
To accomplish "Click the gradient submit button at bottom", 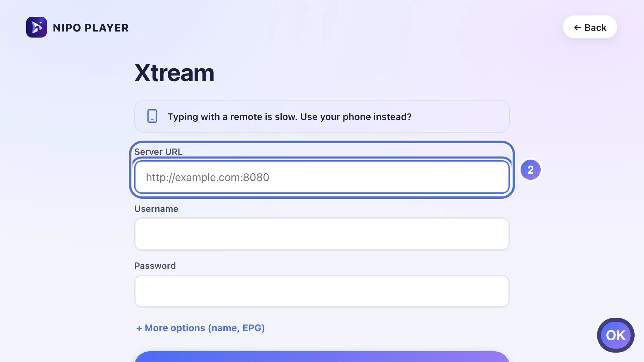I will 322,357.
